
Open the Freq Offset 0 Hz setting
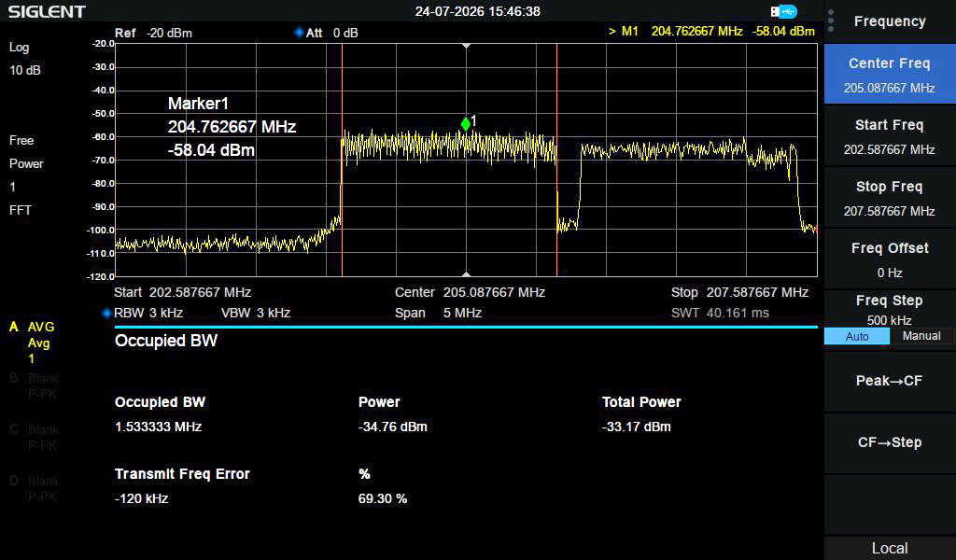coord(890,259)
